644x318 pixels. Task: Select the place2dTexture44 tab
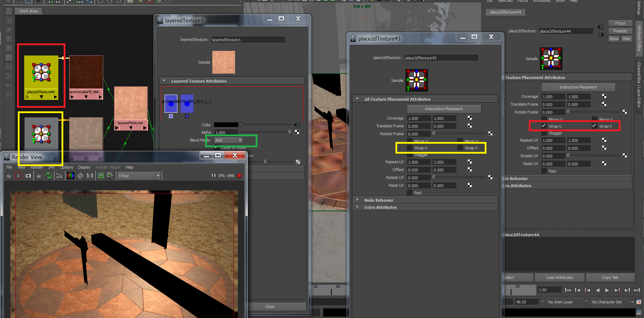[505, 12]
